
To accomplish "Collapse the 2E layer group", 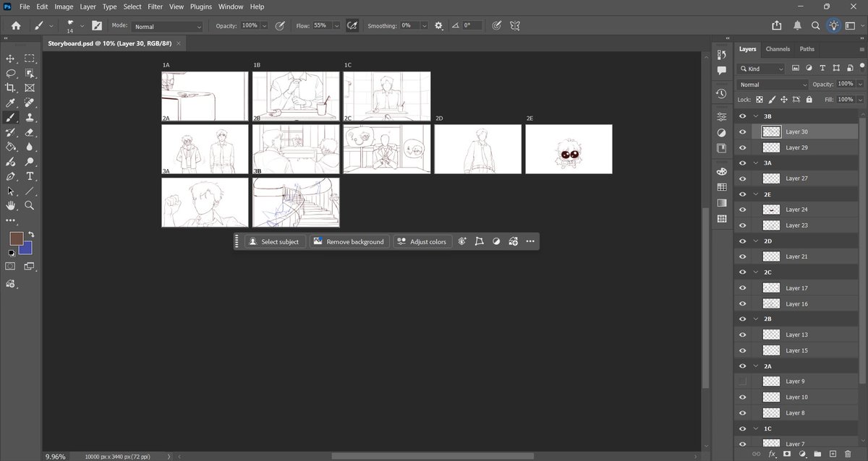I will coord(756,194).
